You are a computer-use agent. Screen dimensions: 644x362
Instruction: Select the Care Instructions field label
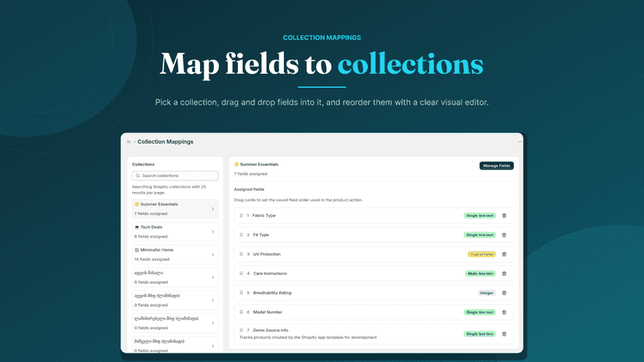coord(270,273)
